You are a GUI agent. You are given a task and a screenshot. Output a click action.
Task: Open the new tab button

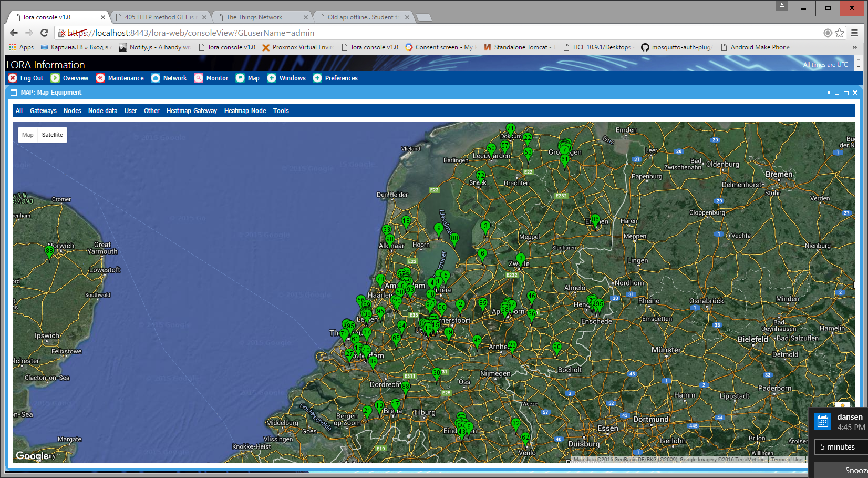click(423, 17)
